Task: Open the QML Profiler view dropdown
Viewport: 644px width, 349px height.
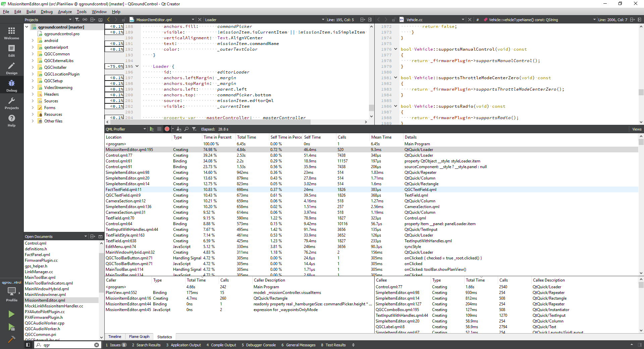Action: point(145,129)
